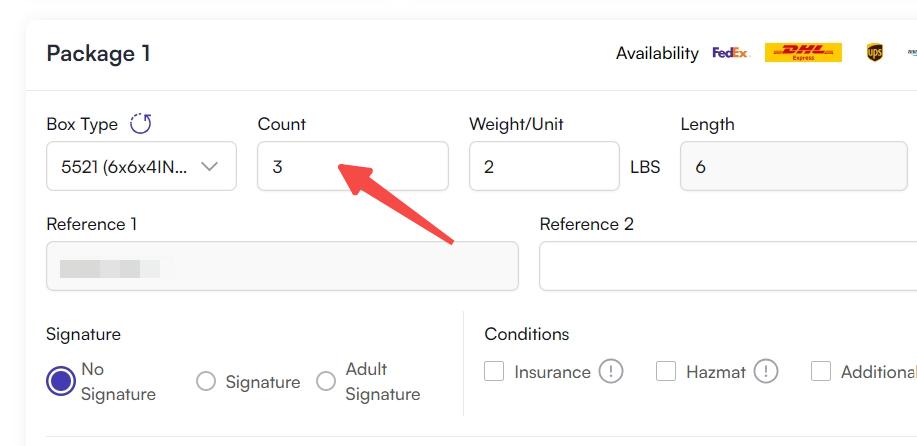This screenshot has height=446, width=917.
Task: Click into the Weight/Unit field
Action: tap(544, 166)
